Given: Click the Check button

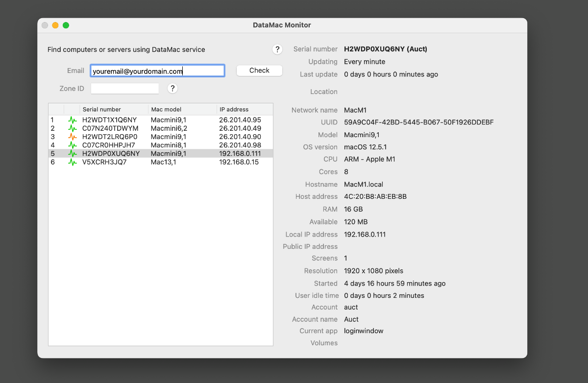Looking at the screenshot, I should pyautogui.click(x=259, y=71).
